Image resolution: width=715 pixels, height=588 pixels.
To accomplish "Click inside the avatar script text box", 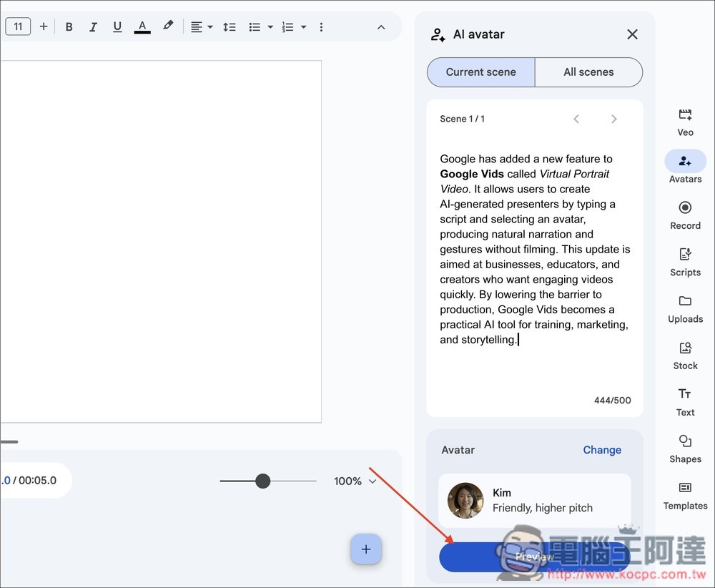I will point(534,249).
